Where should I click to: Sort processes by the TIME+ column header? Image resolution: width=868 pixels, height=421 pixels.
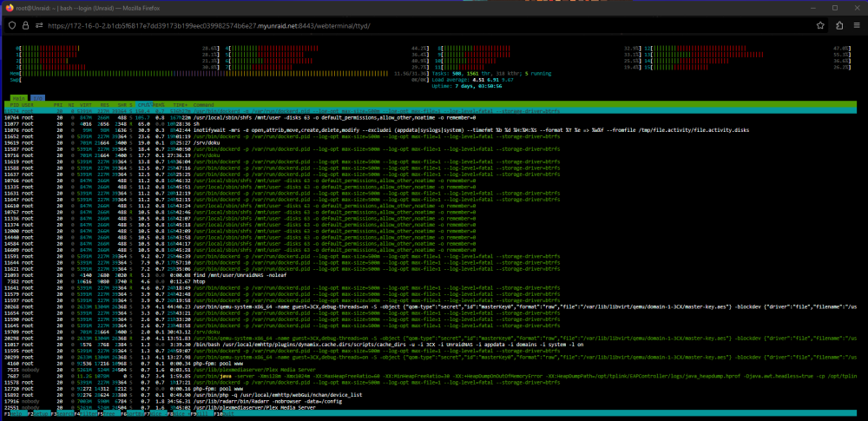tap(181, 104)
